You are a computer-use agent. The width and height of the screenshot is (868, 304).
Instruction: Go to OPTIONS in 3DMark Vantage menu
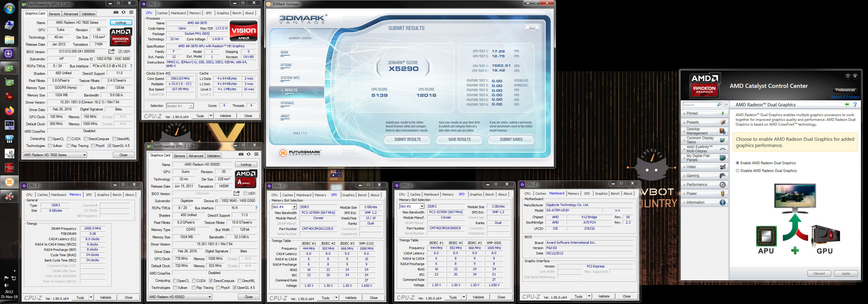click(x=286, y=65)
